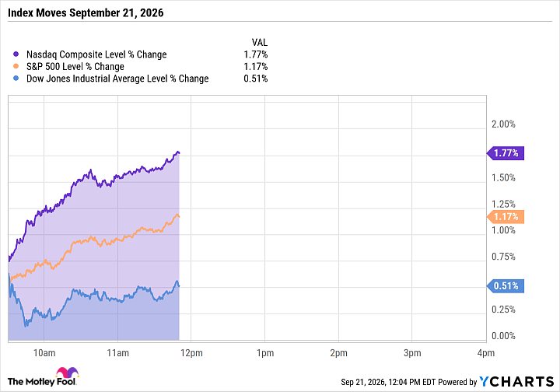Click the Motley Fool jester hat logo
This screenshot has height=392, width=560.
click(67, 373)
